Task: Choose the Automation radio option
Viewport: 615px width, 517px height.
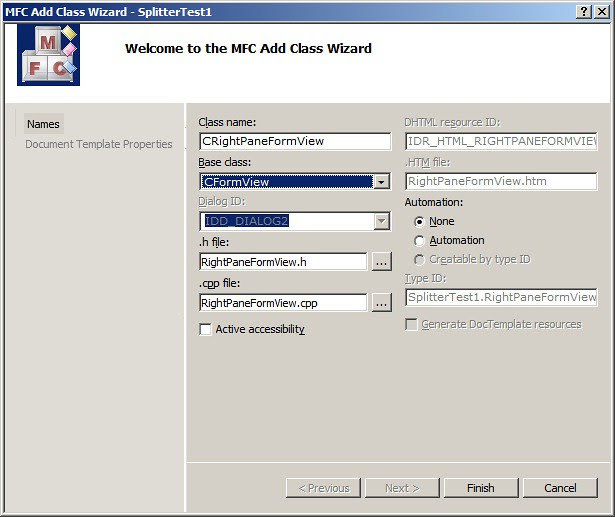Action: [x=419, y=240]
